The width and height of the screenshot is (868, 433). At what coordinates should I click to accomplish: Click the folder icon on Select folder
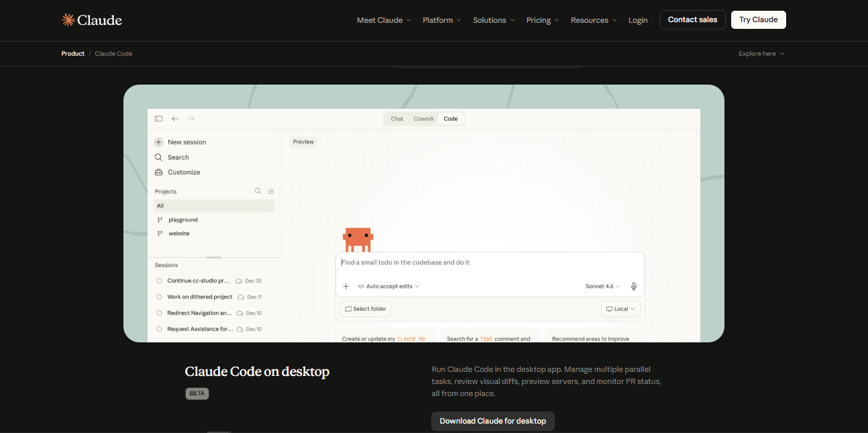(348, 309)
